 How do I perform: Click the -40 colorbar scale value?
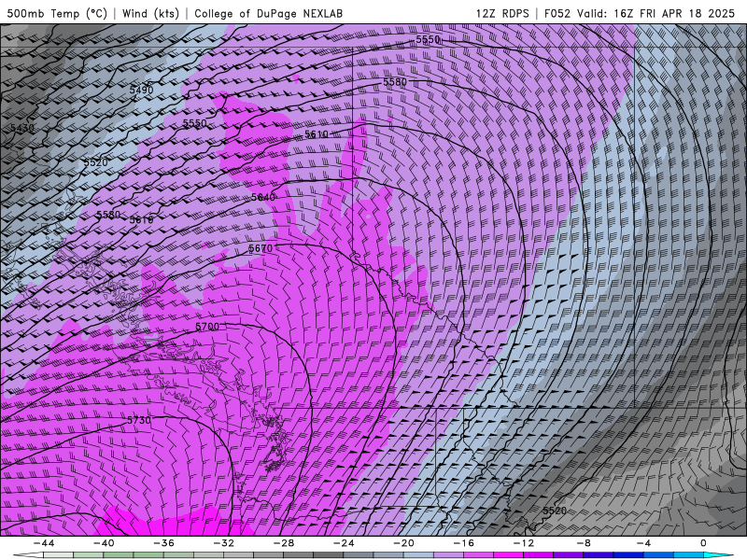click(104, 543)
